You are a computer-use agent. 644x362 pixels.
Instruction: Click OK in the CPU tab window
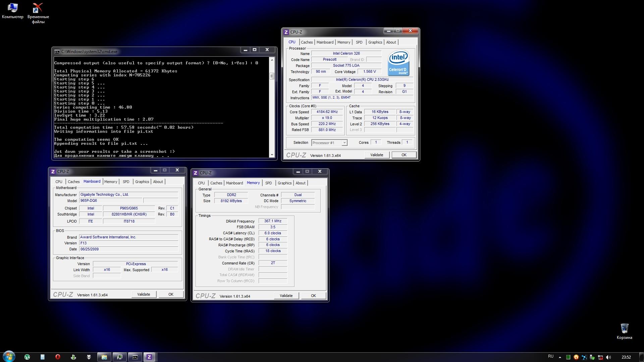point(404,155)
